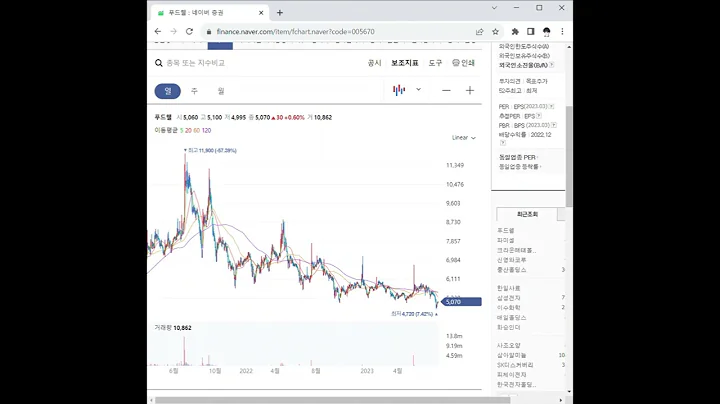This screenshot has width=720, height=404.
Task: Open 푸드웰 in recent list
Action: click(x=506, y=230)
